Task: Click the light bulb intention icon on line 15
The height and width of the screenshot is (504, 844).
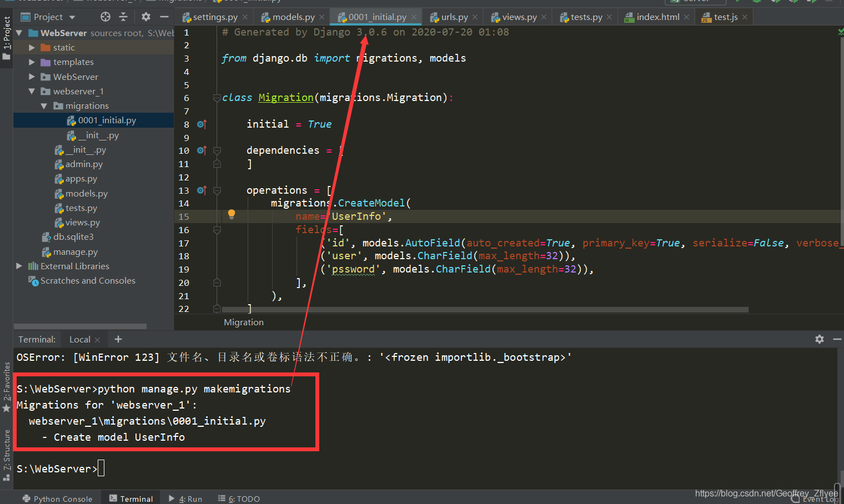Action: [x=232, y=215]
